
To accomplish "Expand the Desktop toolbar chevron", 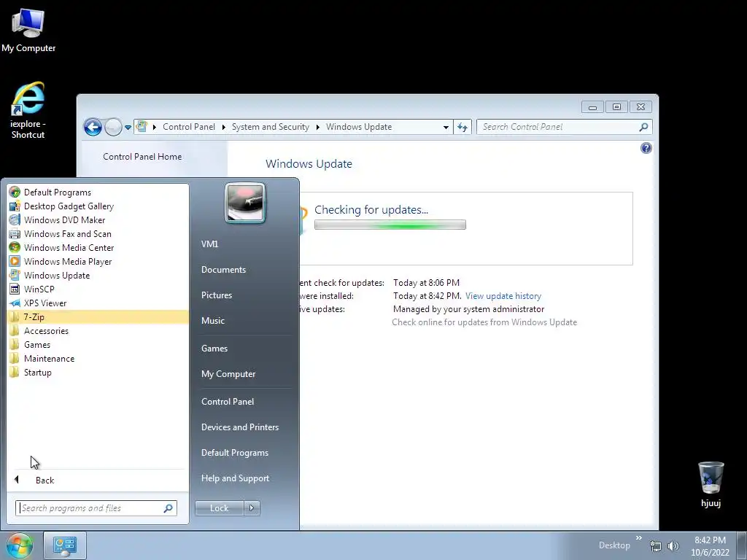I will [x=639, y=538].
